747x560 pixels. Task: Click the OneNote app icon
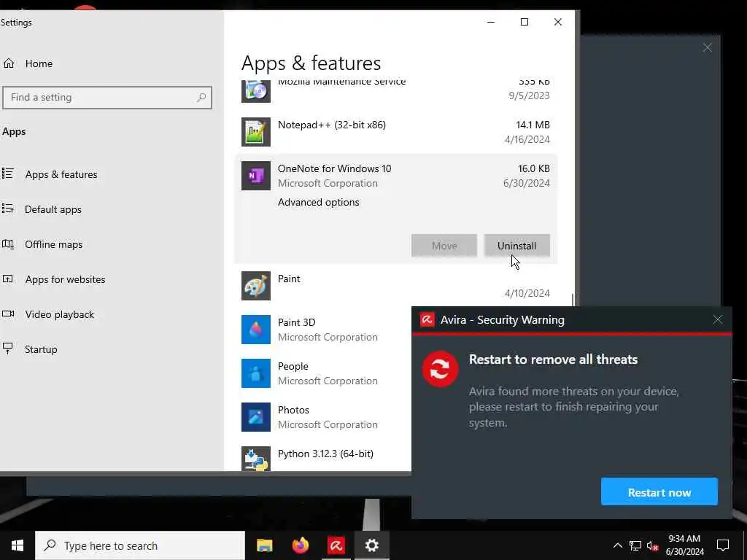pyautogui.click(x=256, y=176)
